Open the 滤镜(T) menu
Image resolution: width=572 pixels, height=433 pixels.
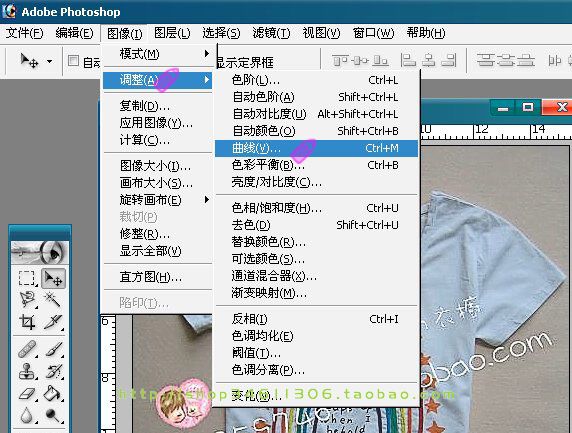[x=271, y=33]
